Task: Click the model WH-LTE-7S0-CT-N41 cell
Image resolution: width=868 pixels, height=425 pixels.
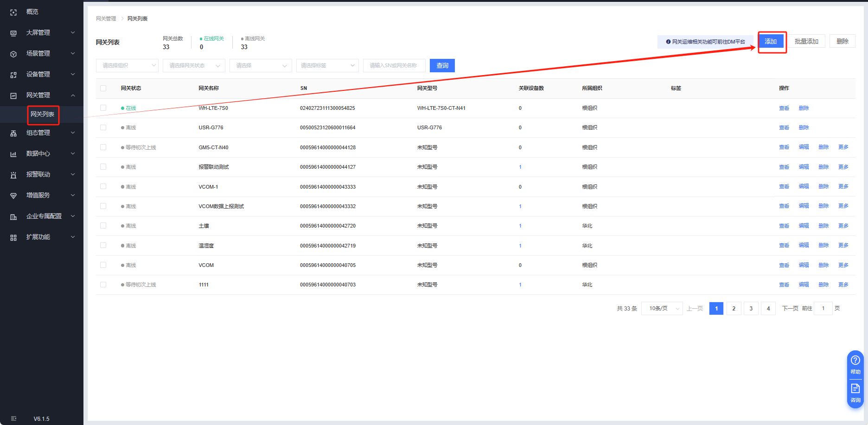Action: coord(441,108)
